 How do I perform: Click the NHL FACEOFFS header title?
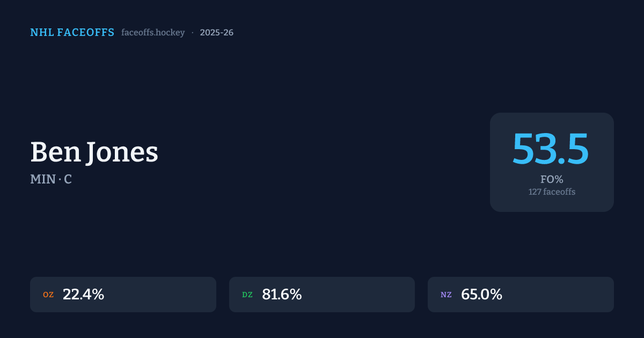(x=72, y=33)
